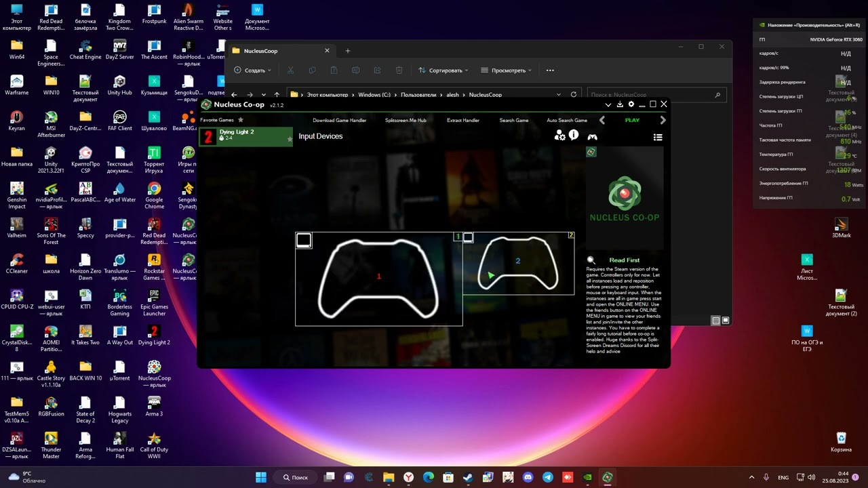The height and width of the screenshot is (488, 868).
Task: Select the It Takes Two desktop icon
Action: click(x=85, y=335)
